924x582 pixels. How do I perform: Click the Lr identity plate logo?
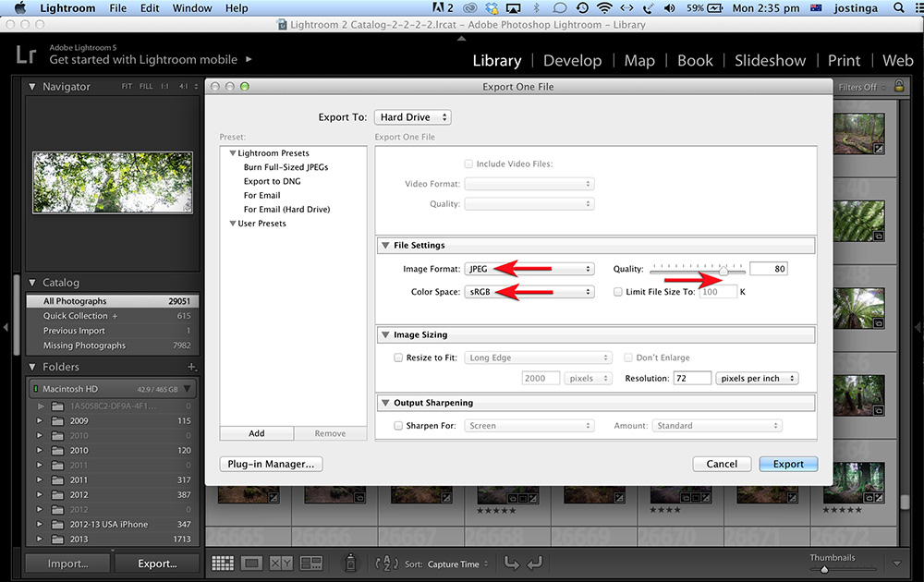point(27,55)
